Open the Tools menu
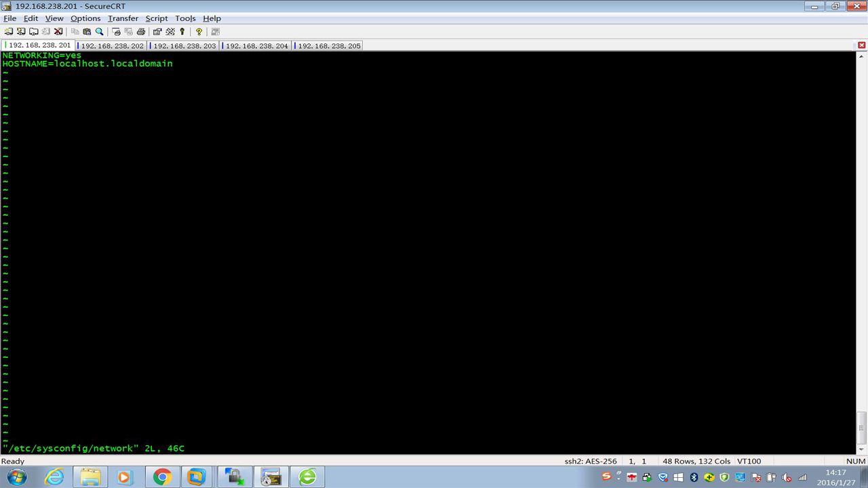Viewport: 868px width, 488px height. [x=185, y=18]
